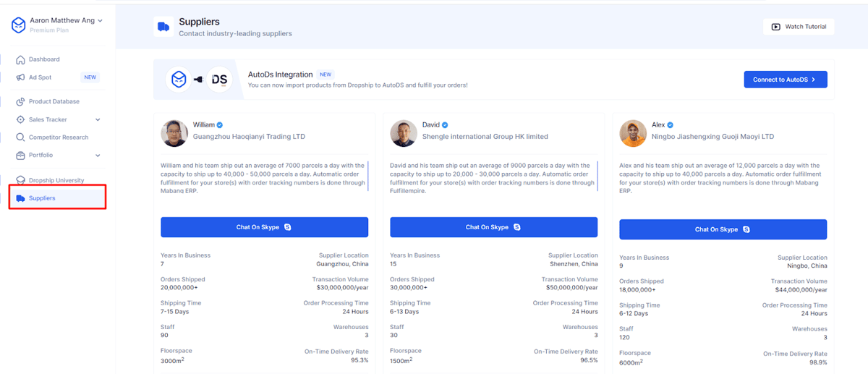Click the Guangzhou Haoqianyi Trading LTD company name
This screenshot has height=374, width=868.
pos(249,136)
